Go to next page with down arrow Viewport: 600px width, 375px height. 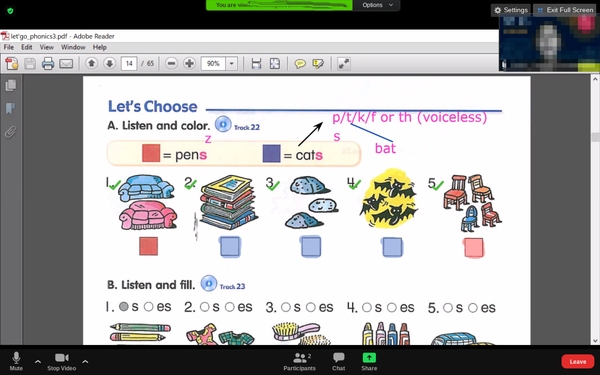click(109, 64)
